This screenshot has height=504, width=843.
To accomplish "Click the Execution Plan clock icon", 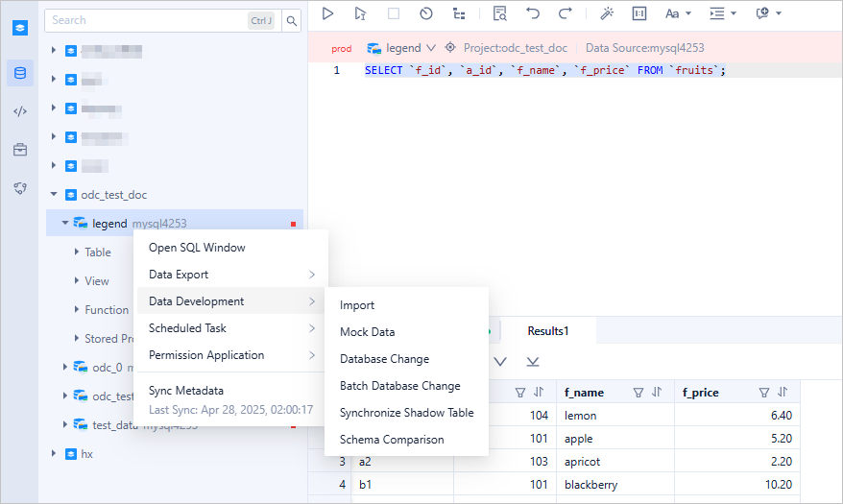I will click(426, 13).
